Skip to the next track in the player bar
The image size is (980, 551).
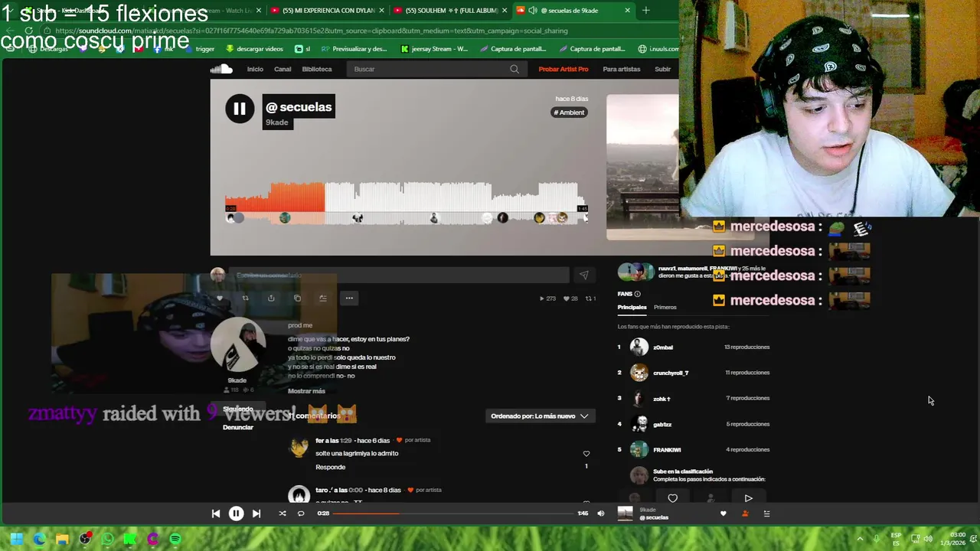coord(256,514)
